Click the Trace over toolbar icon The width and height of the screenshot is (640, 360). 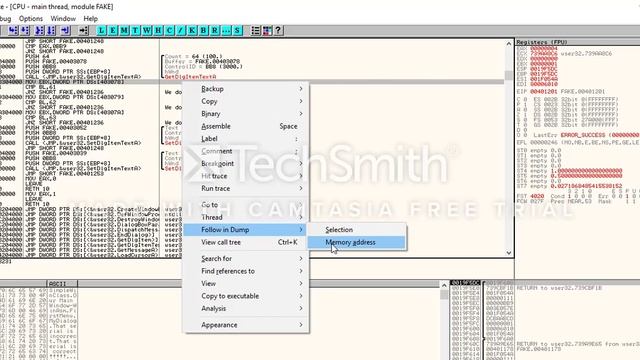point(51,30)
